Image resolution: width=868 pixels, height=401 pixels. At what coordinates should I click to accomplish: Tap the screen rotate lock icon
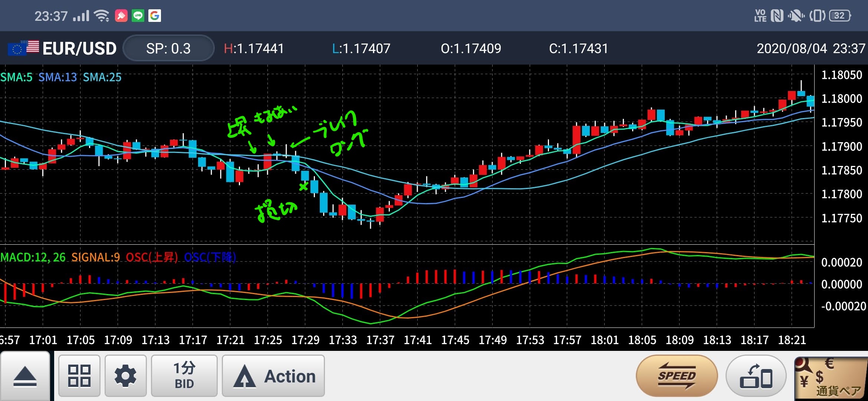coord(756,376)
